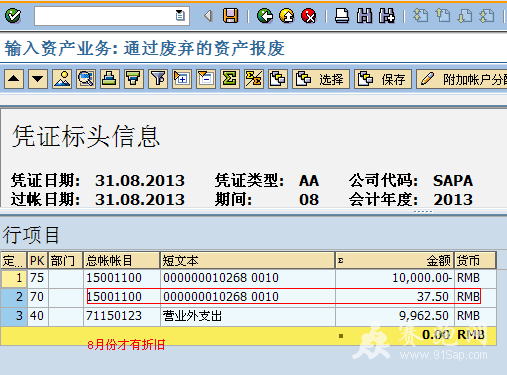Click the collapse-minus layout icon

[x=206, y=79]
